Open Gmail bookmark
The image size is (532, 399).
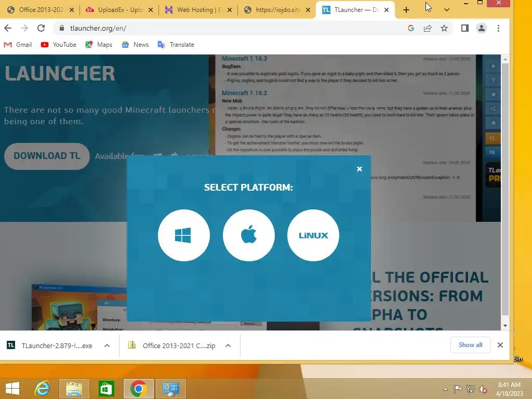tap(18, 45)
